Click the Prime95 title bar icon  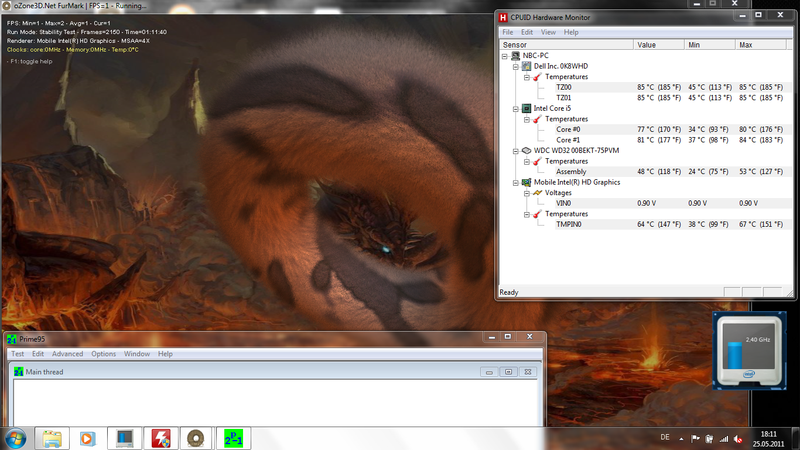12,339
